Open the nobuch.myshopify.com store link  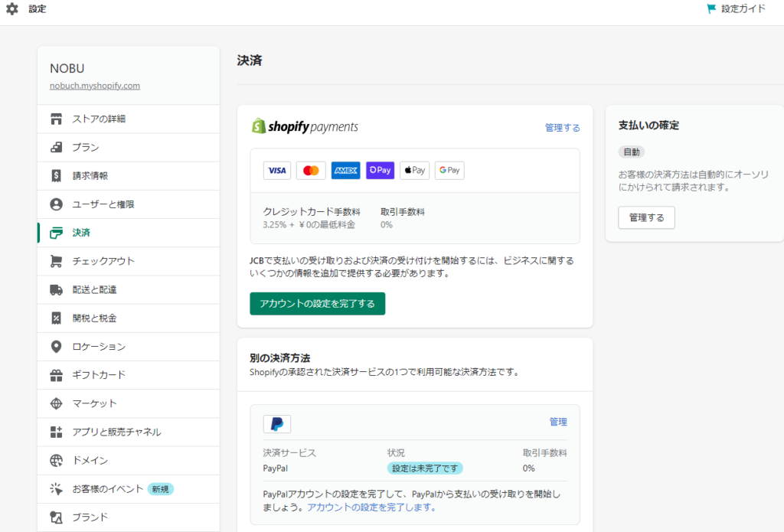coord(94,86)
